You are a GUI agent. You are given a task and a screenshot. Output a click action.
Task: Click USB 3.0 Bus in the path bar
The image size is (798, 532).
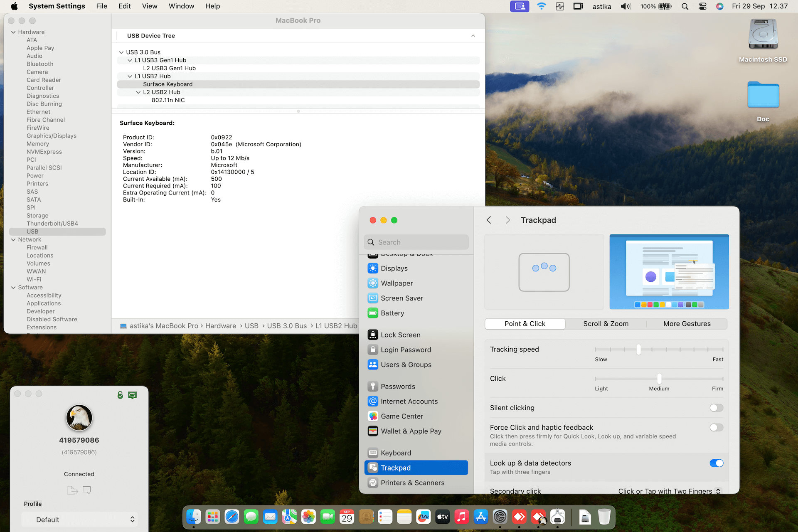(x=287, y=326)
